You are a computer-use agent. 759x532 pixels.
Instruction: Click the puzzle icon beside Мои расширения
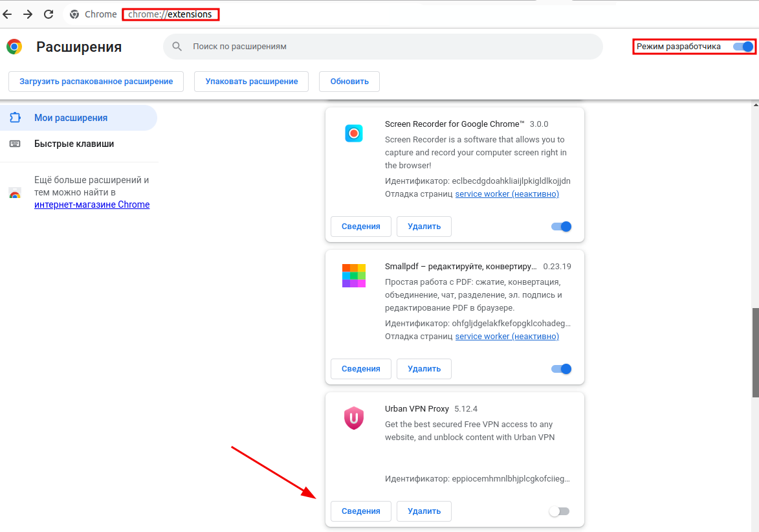15,118
